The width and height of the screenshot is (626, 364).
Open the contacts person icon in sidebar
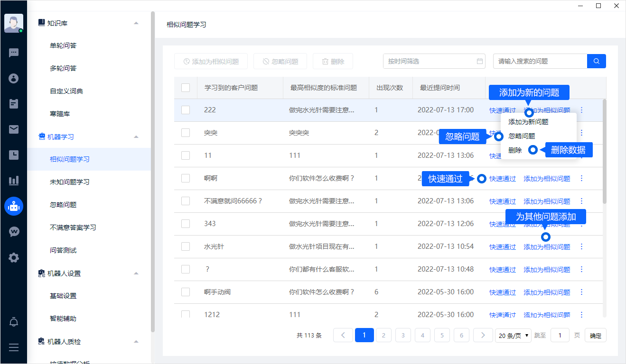tap(14, 78)
